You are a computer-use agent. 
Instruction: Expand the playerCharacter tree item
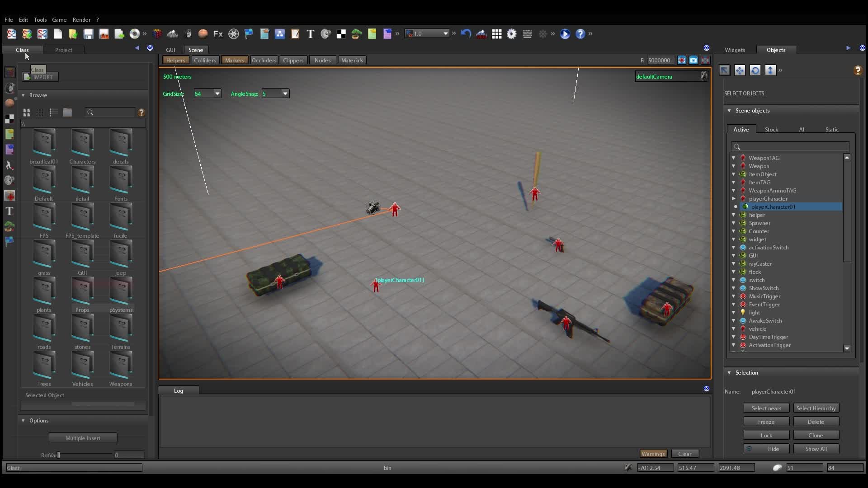point(733,199)
